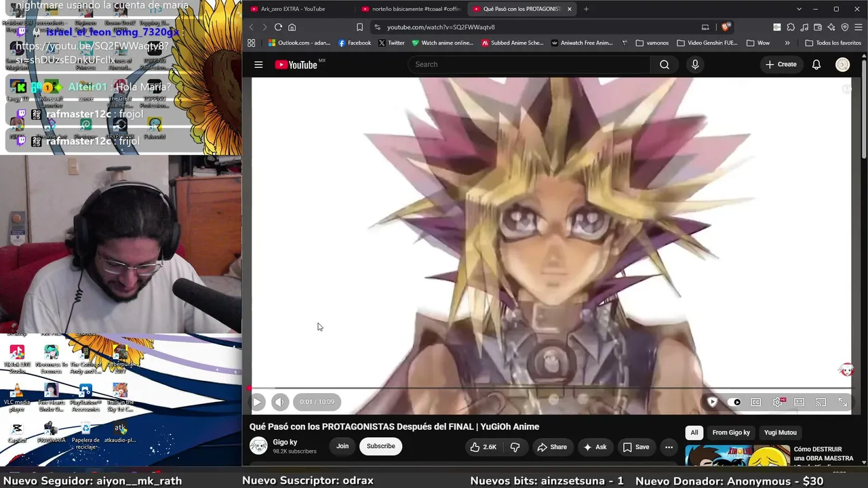Open the YouTube guide hamburger menu
This screenshot has height=488, width=868.
click(x=258, y=64)
